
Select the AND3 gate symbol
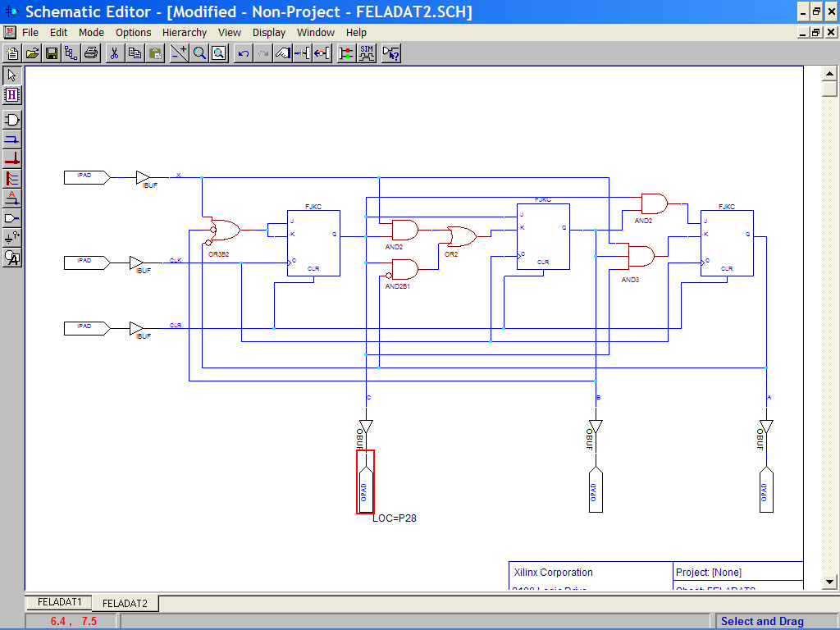[x=641, y=256]
